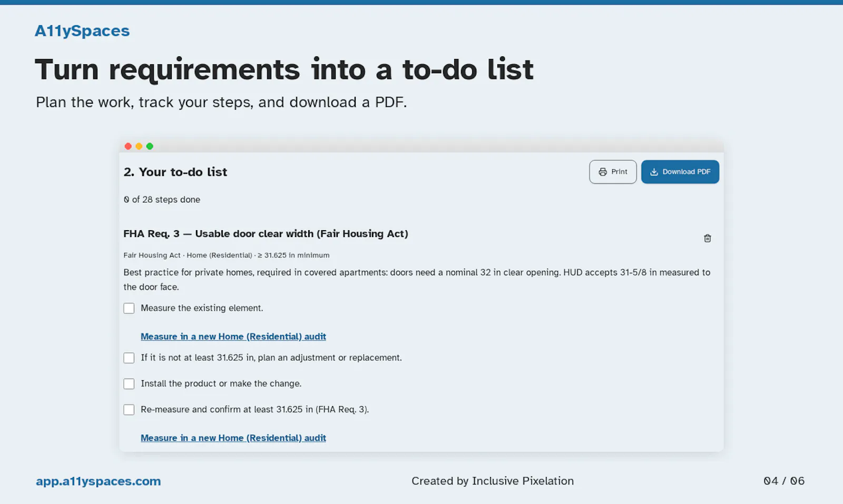
Task: Click the A11ySpaces logo text
Action: [x=82, y=31]
